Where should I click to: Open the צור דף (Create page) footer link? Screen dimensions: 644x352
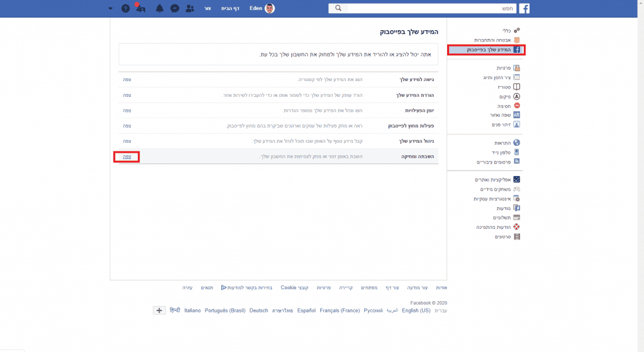coord(392,288)
